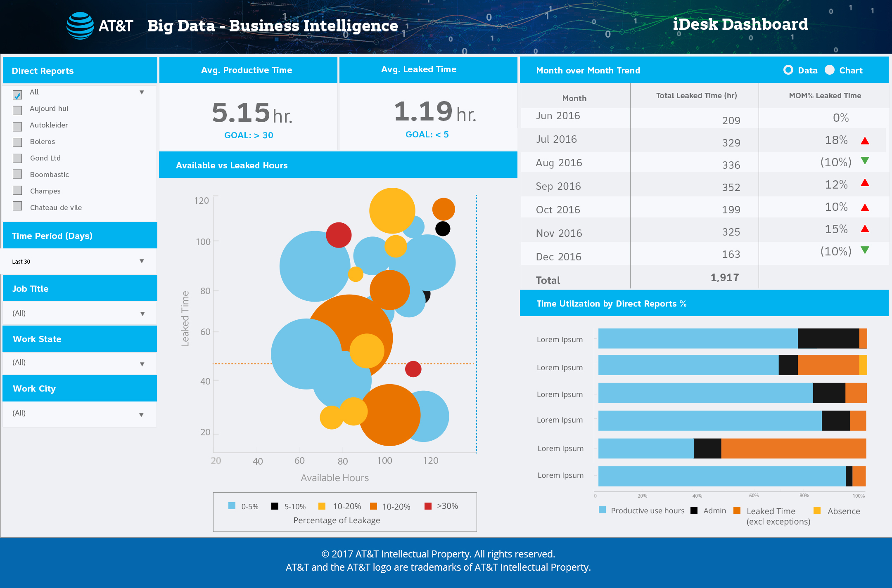Click the Total Leaked Time column header
Viewport: 892px width, 588px height.
tap(696, 96)
